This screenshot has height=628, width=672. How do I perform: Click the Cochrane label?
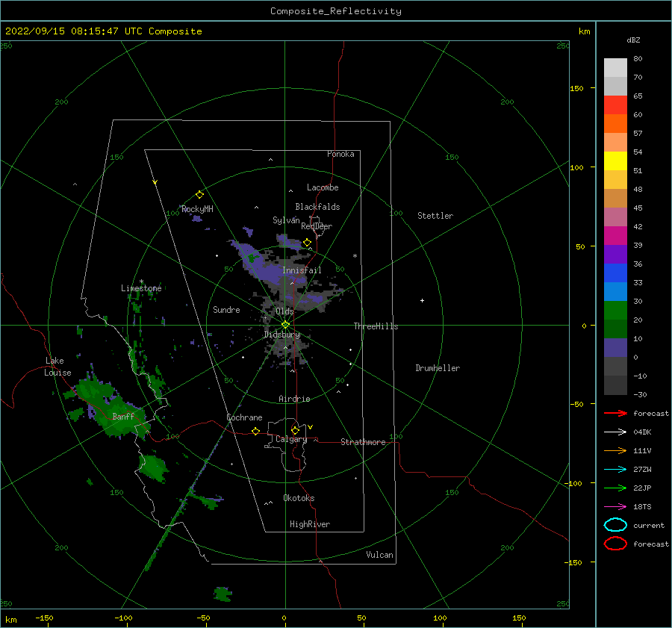[x=244, y=417]
